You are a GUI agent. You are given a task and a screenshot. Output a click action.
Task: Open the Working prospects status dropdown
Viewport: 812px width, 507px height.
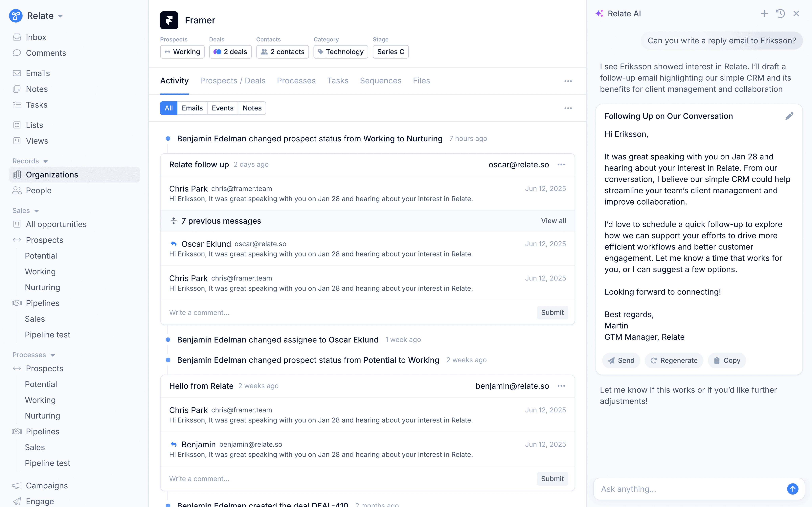(182, 52)
